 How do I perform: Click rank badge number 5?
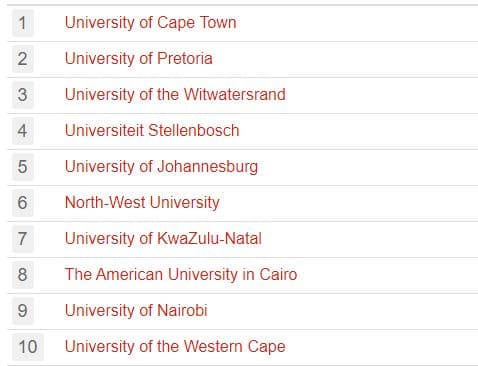click(x=23, y=167)
